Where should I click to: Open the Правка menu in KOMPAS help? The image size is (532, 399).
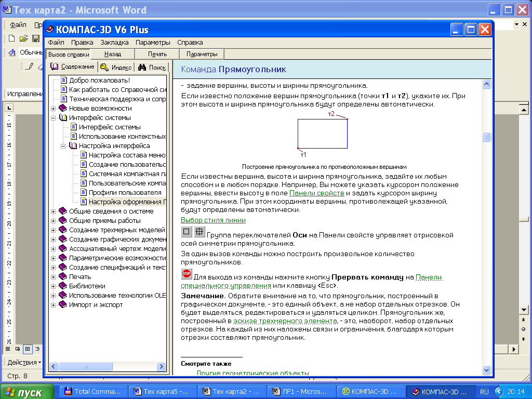click(82, 43)
